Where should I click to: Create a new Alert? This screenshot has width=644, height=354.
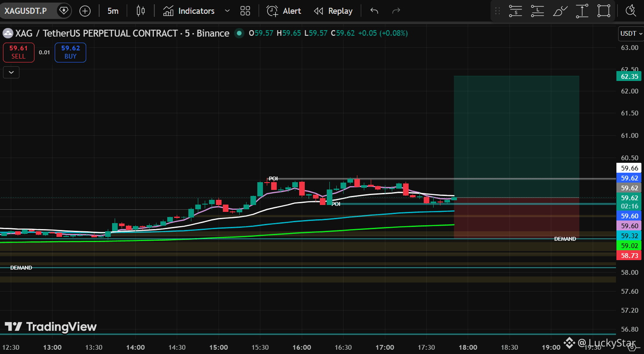click(284, 11)
